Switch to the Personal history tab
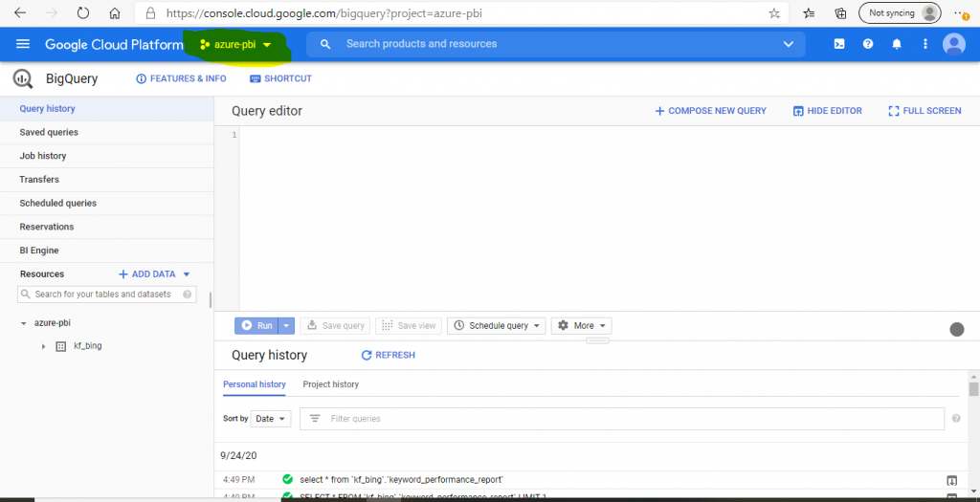Screen dimensions: 980x502 (255, 384)
